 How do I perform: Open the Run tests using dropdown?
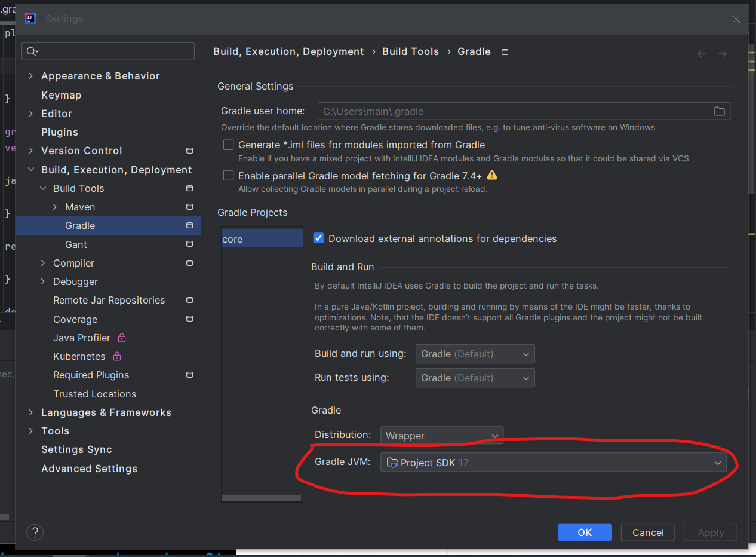pos(475,378)
